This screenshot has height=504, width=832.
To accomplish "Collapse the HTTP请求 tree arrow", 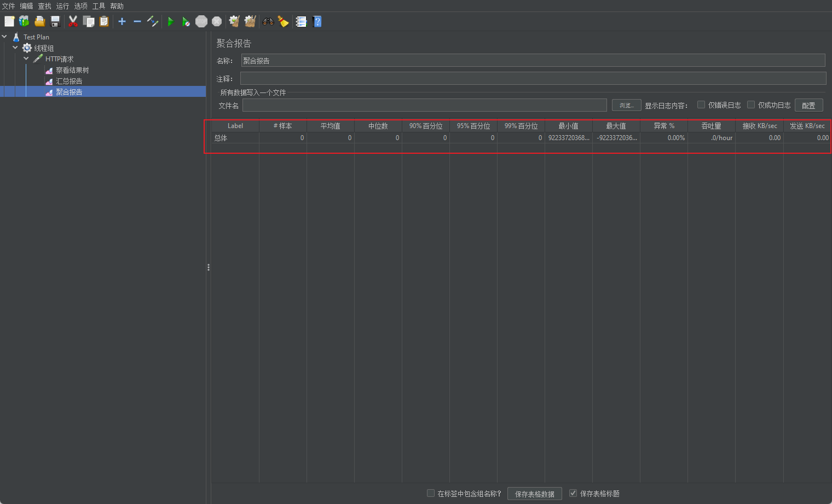I will point(26,59).
